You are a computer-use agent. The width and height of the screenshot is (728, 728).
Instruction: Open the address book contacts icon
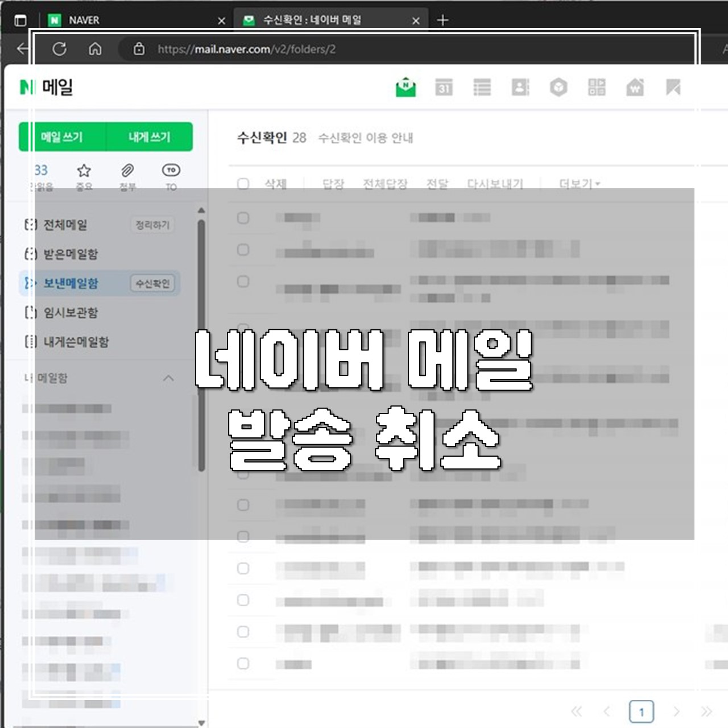(x=520, y=87)
